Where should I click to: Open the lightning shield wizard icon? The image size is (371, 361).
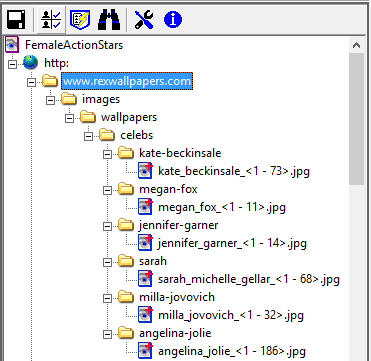pos(80,20)
